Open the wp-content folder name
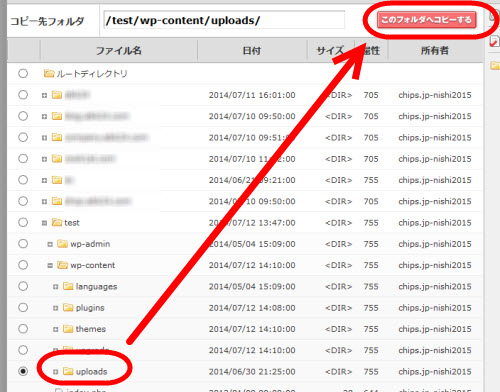 point(93,265)
